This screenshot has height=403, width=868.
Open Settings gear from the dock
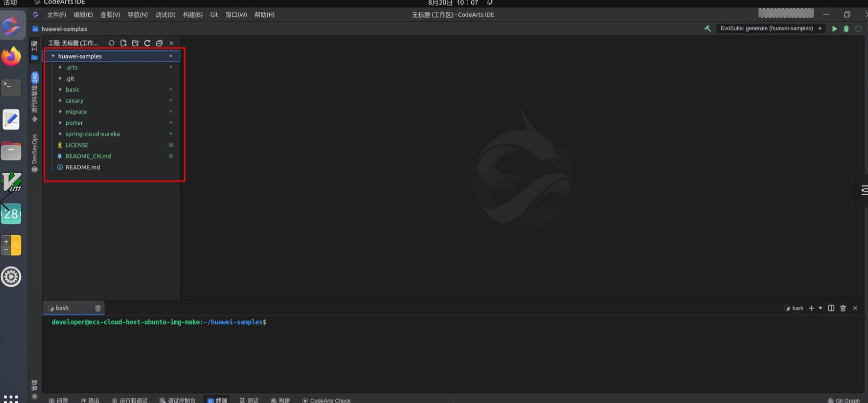[x=11, y=277]
